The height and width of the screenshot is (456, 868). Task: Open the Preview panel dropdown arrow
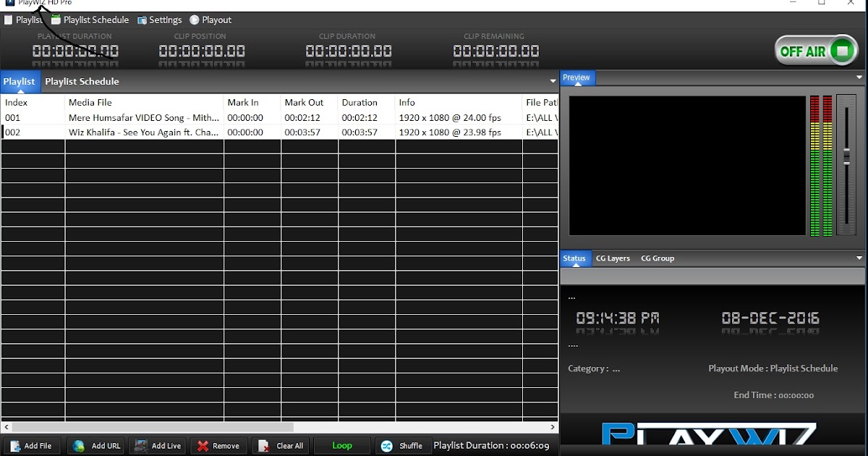coord(859,77)
